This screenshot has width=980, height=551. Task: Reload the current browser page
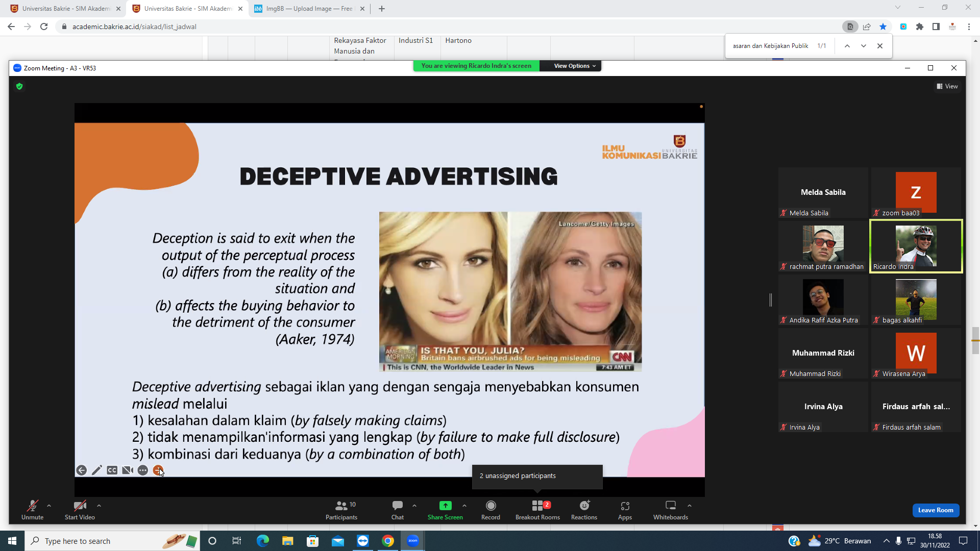pos(44,27)
